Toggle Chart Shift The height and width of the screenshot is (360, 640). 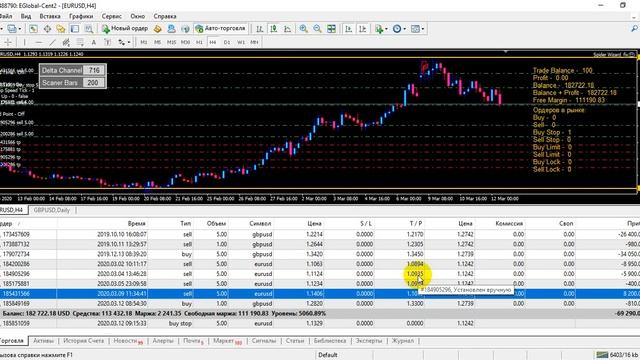point(362,29)
